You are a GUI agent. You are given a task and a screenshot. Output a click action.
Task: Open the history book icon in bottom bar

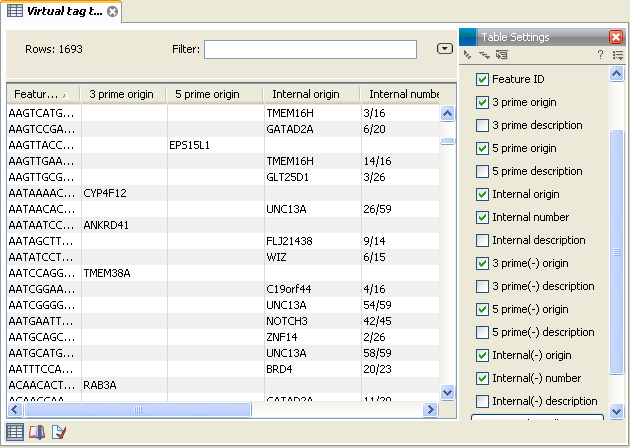click(x=37, y=432)
